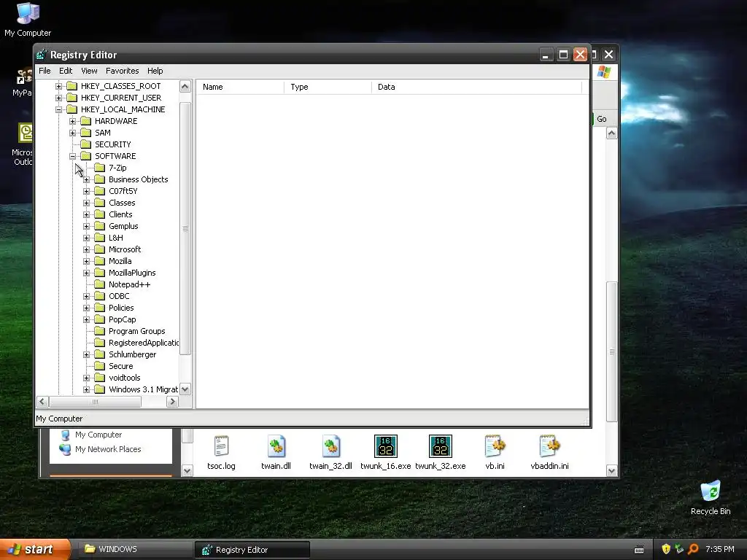Select the Windows 3.1 Migration key label
The width and height of the screenshot is (747, 560).
[143, 389]
